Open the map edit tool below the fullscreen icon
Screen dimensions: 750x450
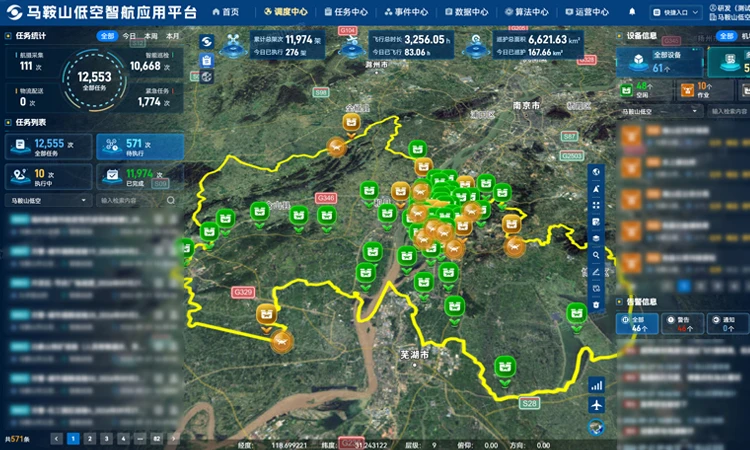click(x=596, y=222)
